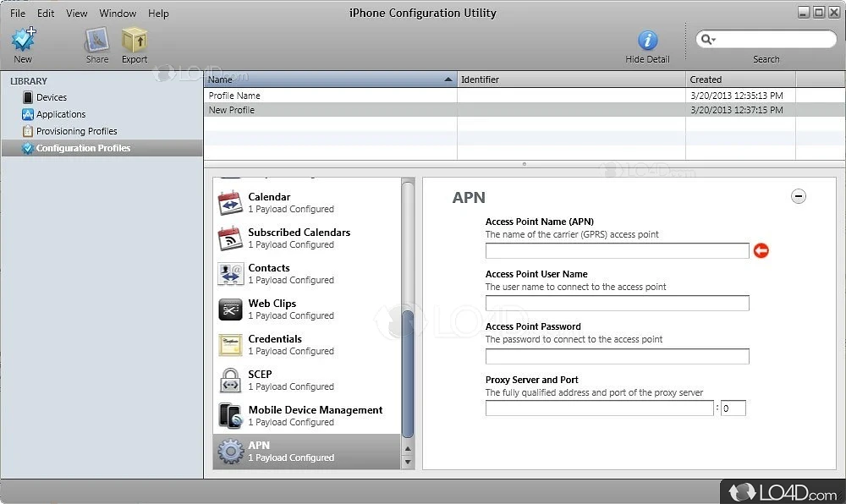Image resolution: width=846 pixels, height=504 pixels.
Task: Click the Access Point User Name field
Action: pos(617,304)
